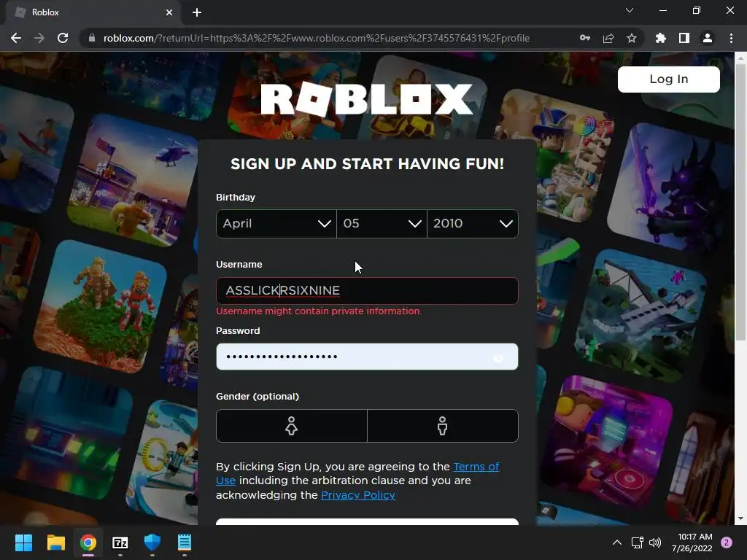The width and height of the screenshot is (747, 560).
Task: Open 7-Zip from the taskbar
Action: (x=120, y=542)
